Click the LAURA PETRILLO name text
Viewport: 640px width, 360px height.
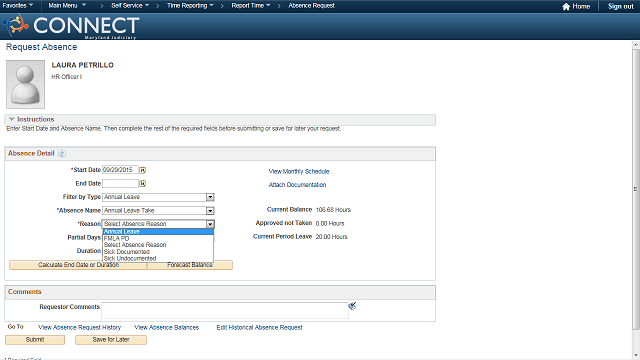(82, 65)
